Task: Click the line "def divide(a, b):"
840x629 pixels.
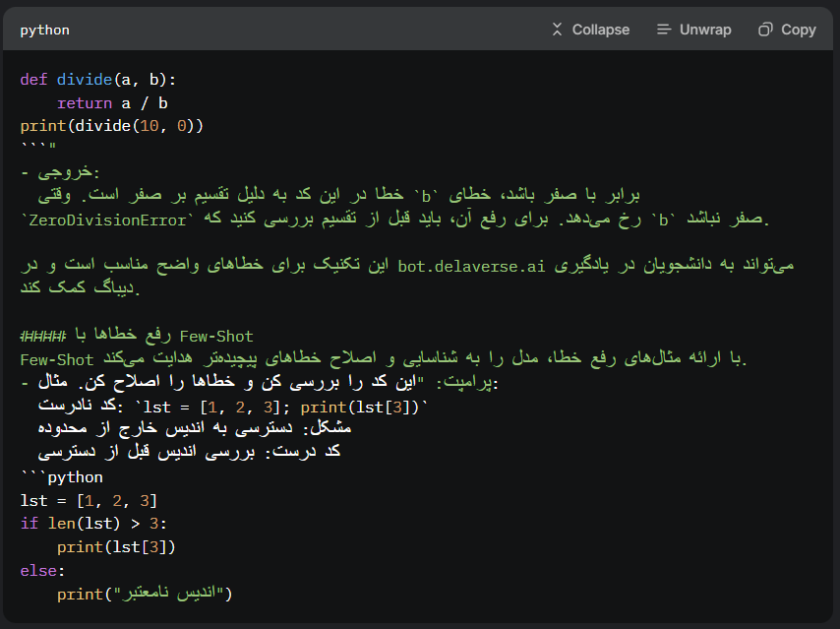Action: pos(98,80)
